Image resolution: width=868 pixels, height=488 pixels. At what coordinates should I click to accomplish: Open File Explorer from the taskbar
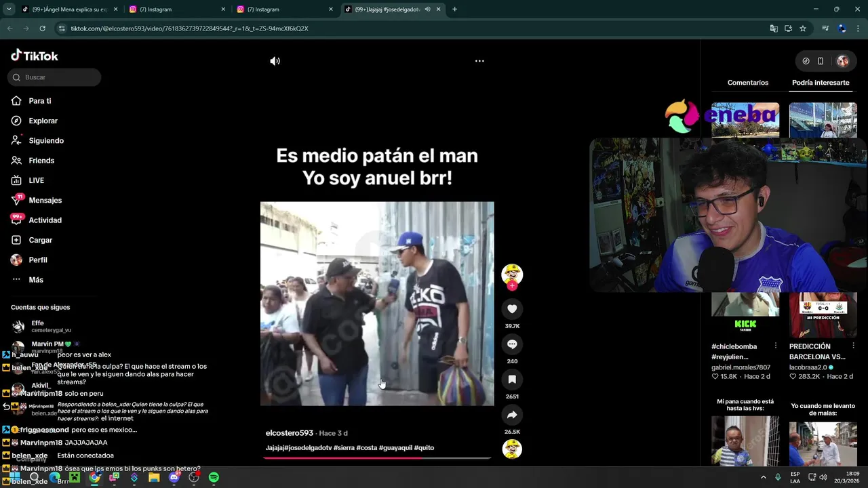154,477
